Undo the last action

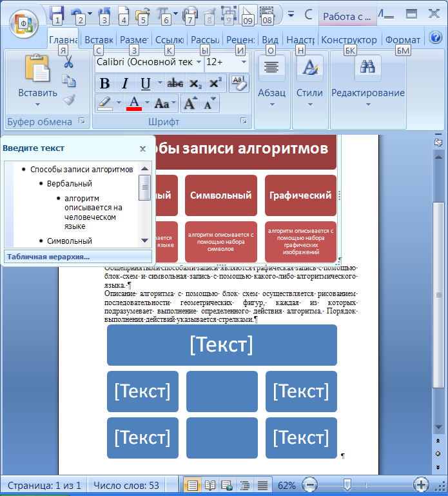(x=77, y=15)
